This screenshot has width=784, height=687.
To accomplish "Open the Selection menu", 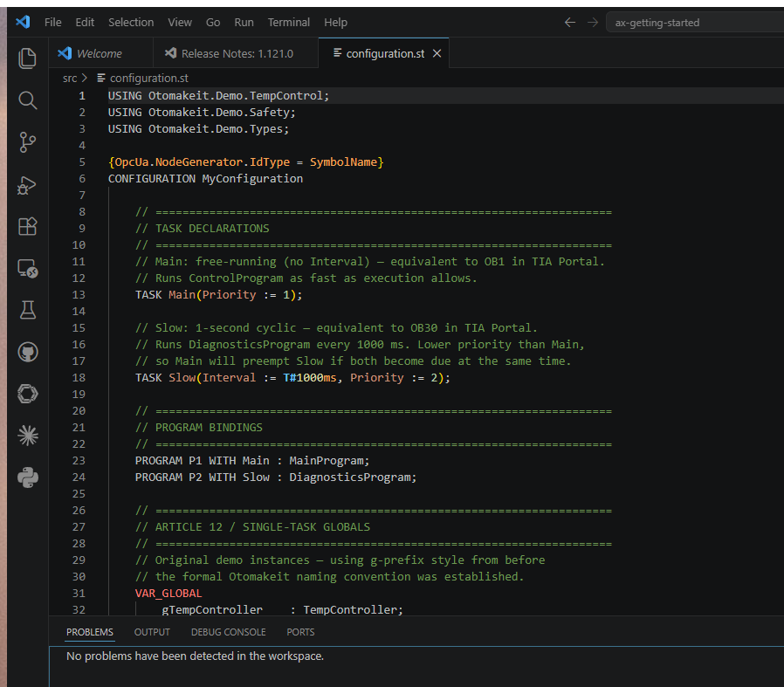I will coord(131,23).
